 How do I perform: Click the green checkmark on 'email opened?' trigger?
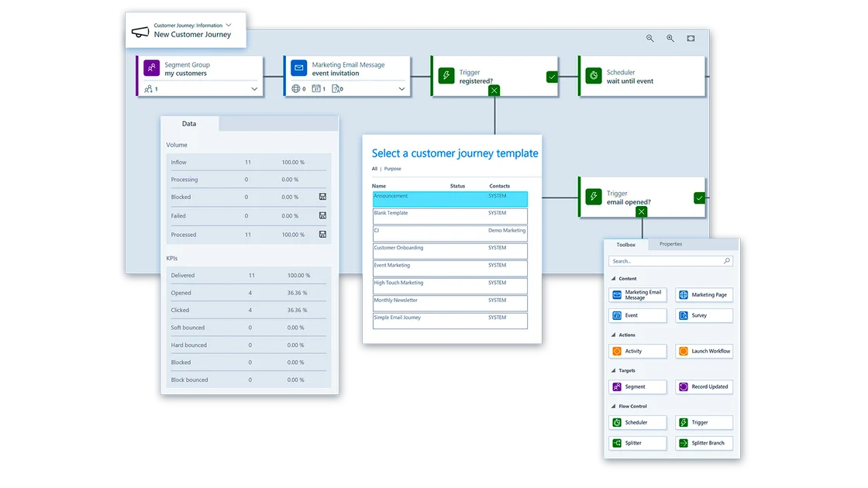tap(700, 198)
